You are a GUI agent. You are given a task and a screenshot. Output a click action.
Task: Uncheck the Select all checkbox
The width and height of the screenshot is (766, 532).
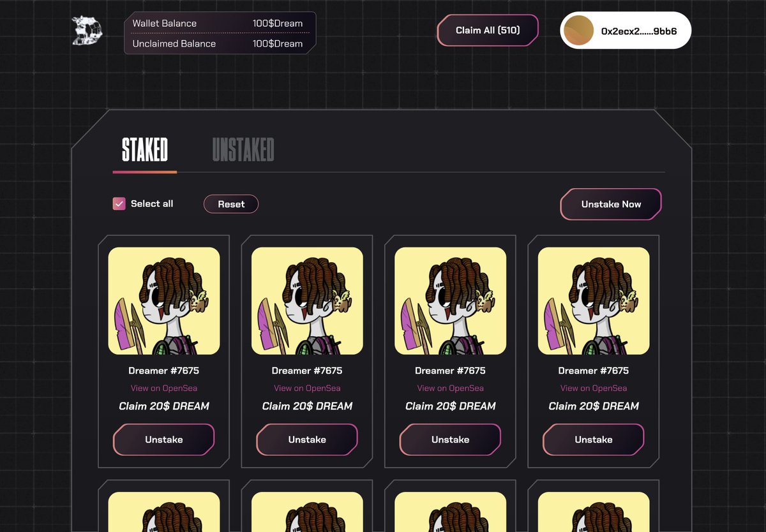click(119, 203)
